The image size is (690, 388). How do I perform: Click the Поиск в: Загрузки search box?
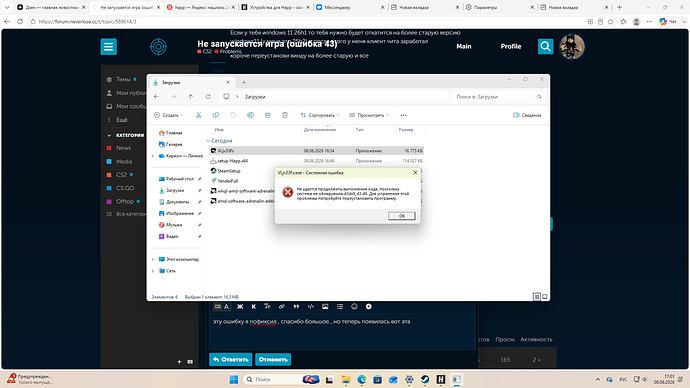(x=499, y=96)
